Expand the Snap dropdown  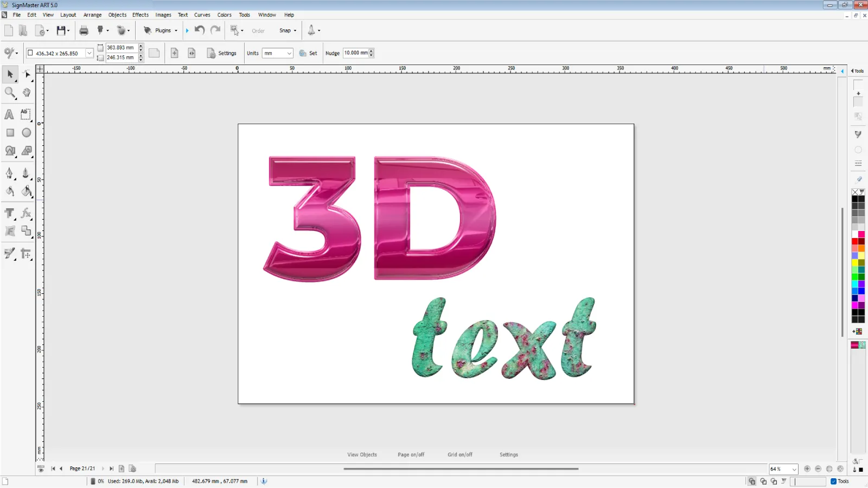coord(295,31)
